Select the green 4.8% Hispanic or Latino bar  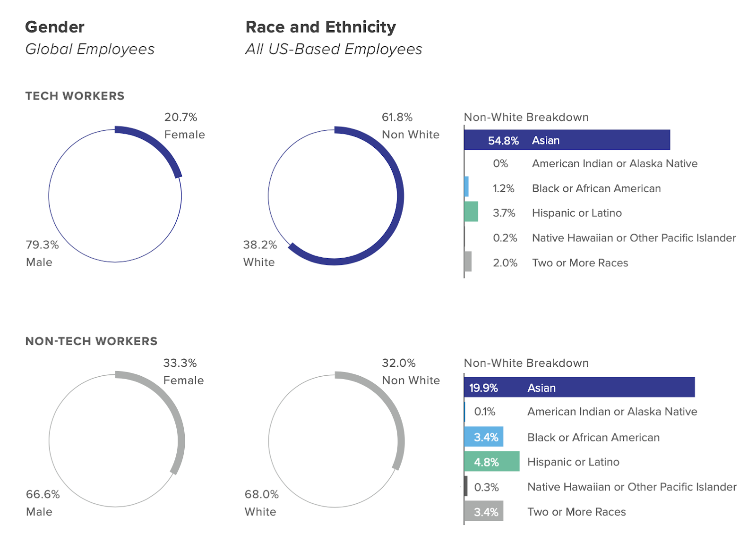click(491, 461)
